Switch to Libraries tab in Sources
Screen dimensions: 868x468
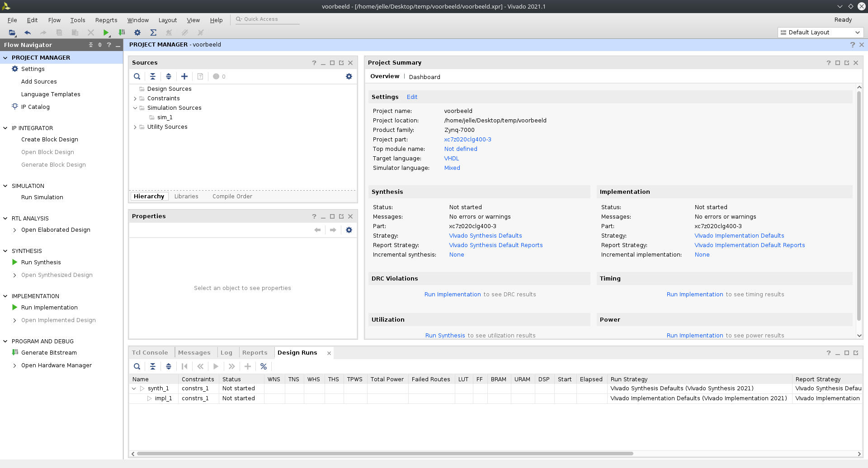click(186, 197)
